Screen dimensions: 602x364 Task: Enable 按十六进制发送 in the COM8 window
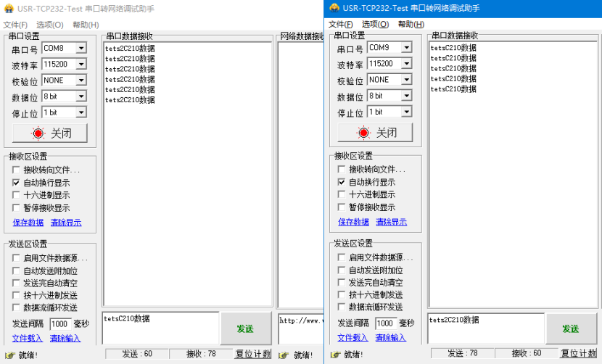tap(17, 296)
